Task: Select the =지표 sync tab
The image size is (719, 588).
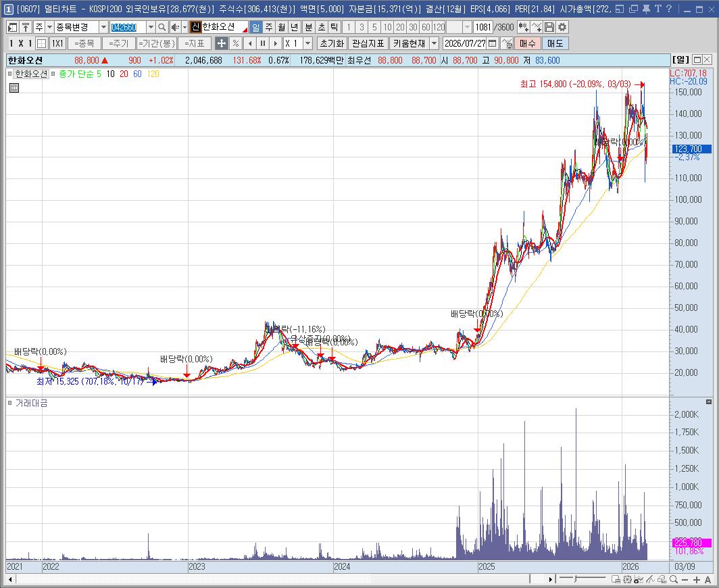Action: pyautogui.click(x=195, y=43)
